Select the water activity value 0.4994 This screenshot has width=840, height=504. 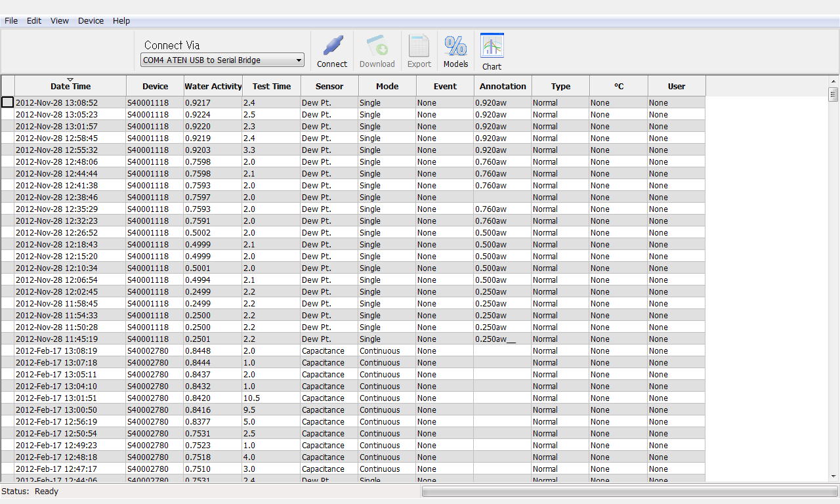click(213, 280)
